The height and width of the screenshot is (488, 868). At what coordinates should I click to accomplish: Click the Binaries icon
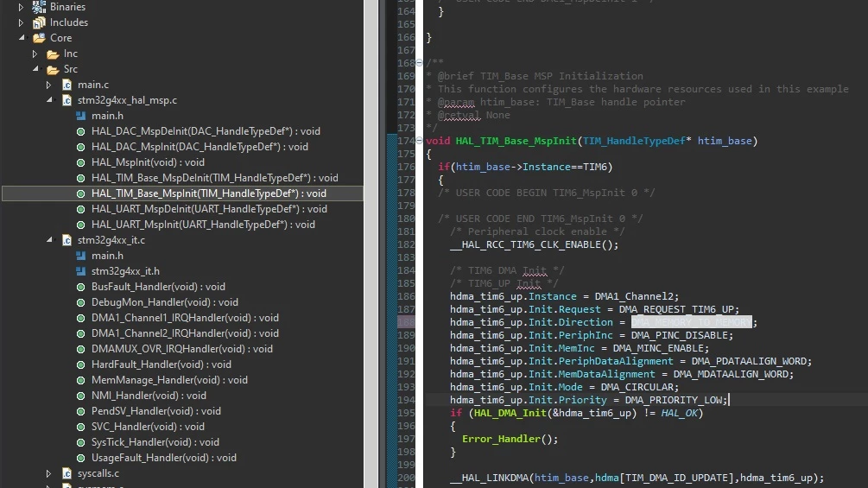39,7
